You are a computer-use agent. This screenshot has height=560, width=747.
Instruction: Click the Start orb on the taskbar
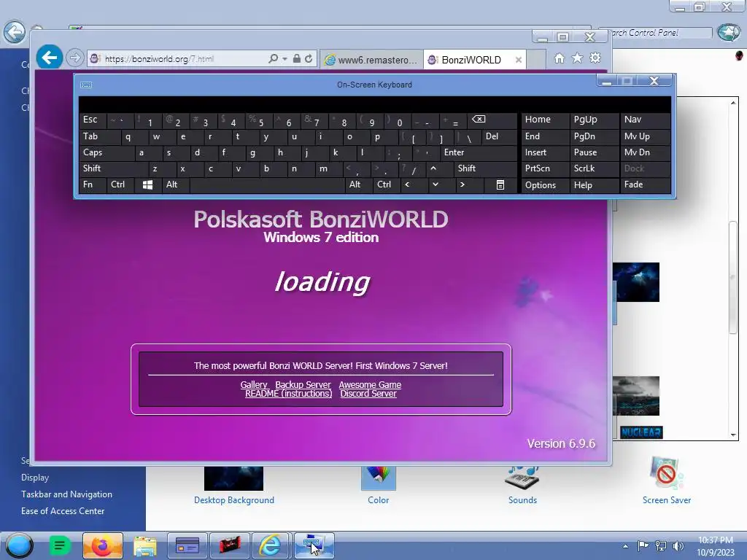19,545
